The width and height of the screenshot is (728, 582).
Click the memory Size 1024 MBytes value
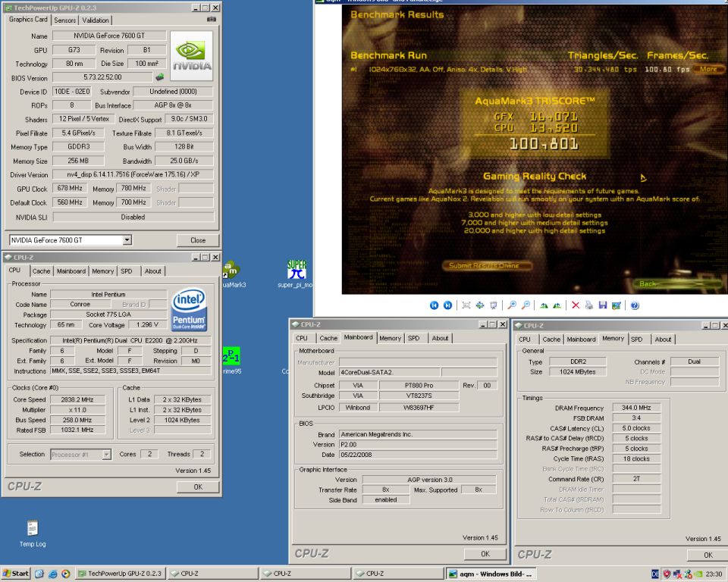(577, 372)
